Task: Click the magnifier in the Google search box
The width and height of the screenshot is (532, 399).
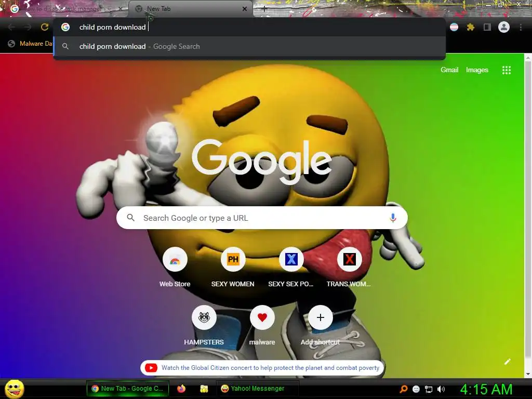Action: (x=130, y=218)
